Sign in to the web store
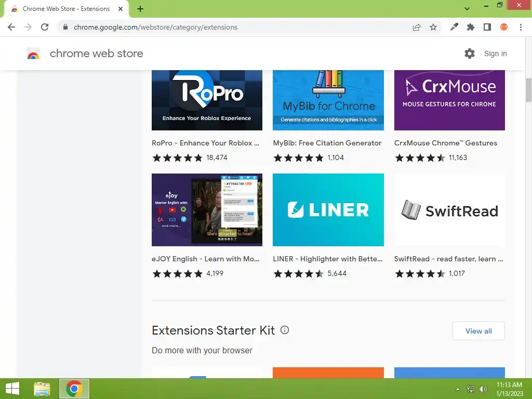This screenshot has height=399, width=532. pos(495,54)
